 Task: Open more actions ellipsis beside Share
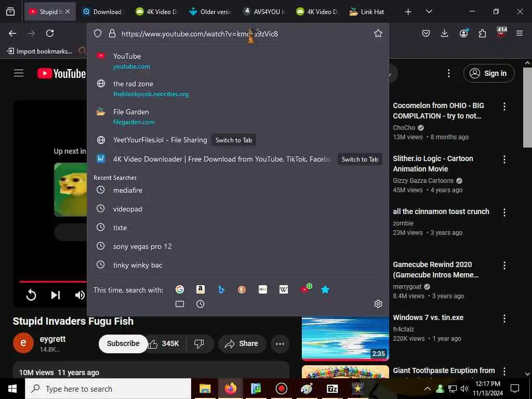(x=280, y=344)
